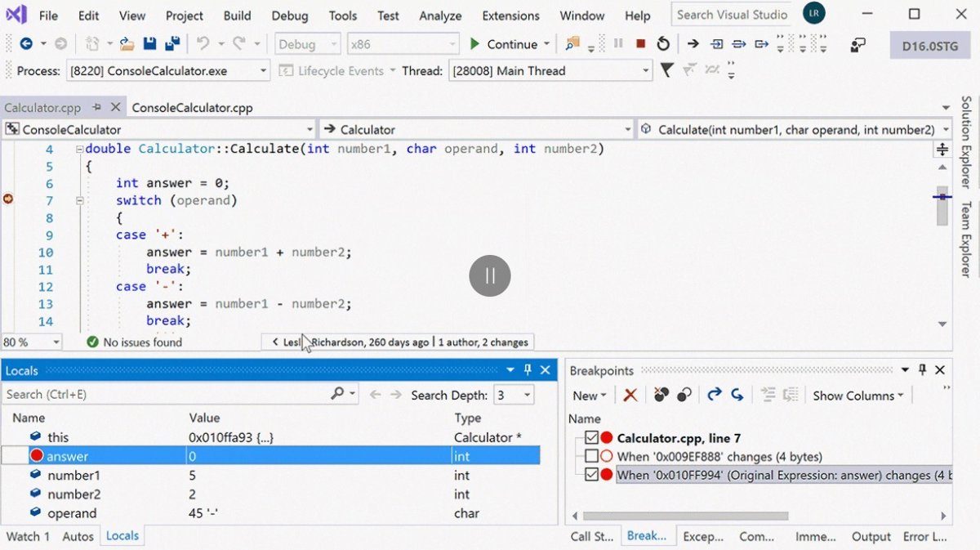Open the Show Columns dropdown
This screenshot has width=980, height=550.
coord(857,396)
